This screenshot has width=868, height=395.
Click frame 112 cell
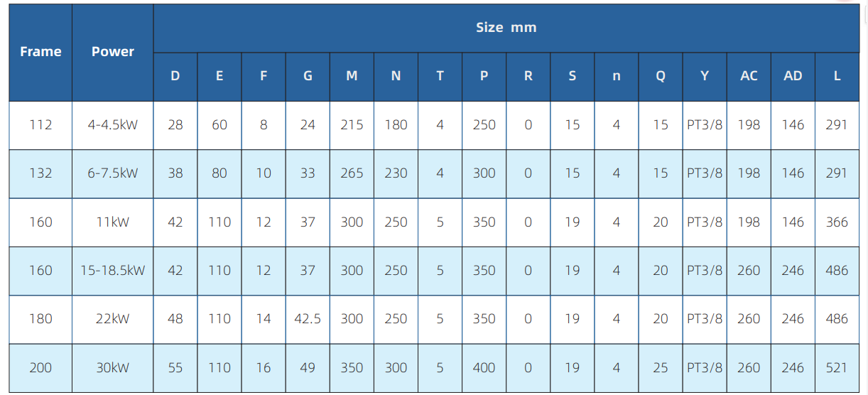point(40,125)
